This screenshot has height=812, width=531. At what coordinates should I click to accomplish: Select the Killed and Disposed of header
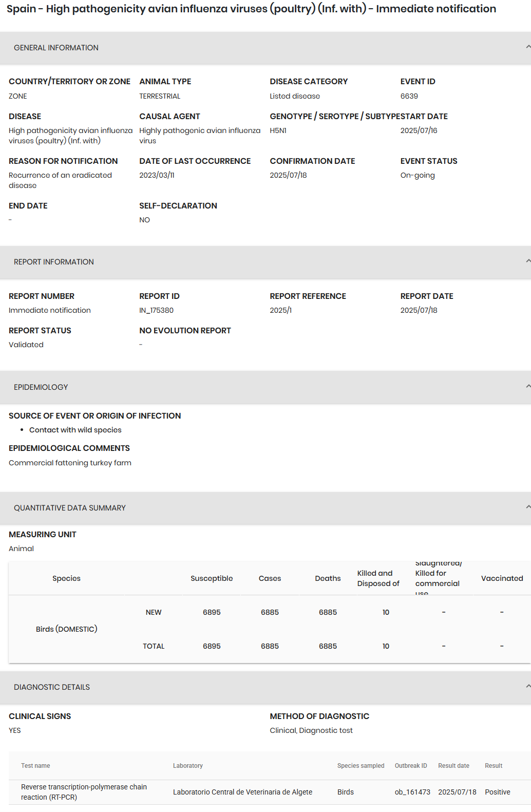[378, 578]
